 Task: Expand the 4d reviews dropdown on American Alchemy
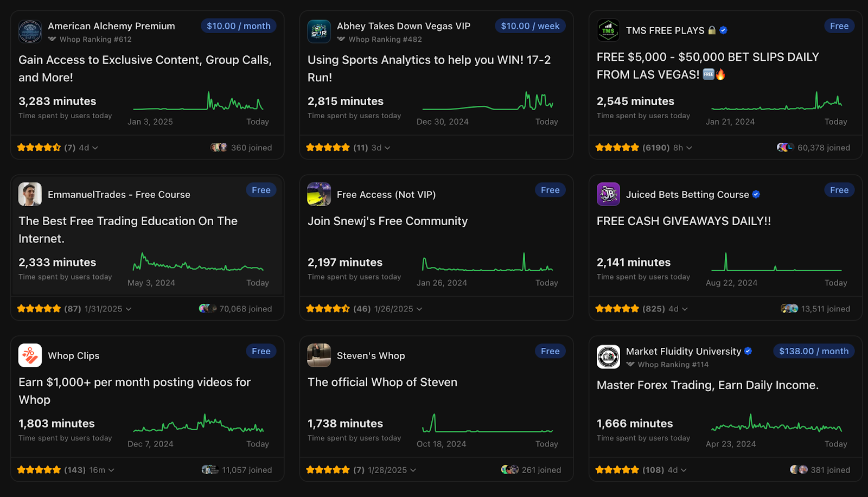coord(88,147)
